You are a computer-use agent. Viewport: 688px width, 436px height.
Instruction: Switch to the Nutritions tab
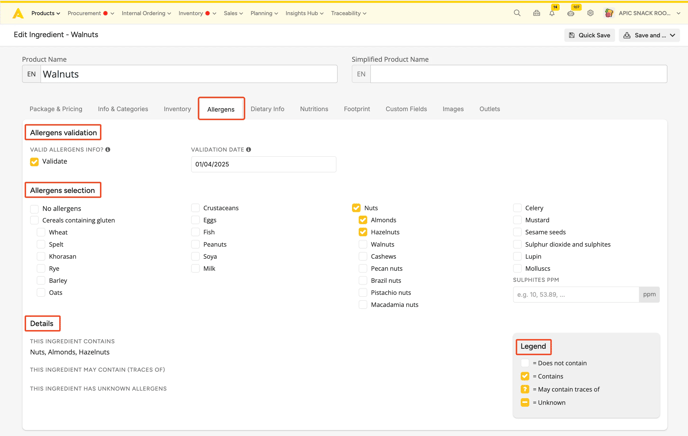pos(314,109)
